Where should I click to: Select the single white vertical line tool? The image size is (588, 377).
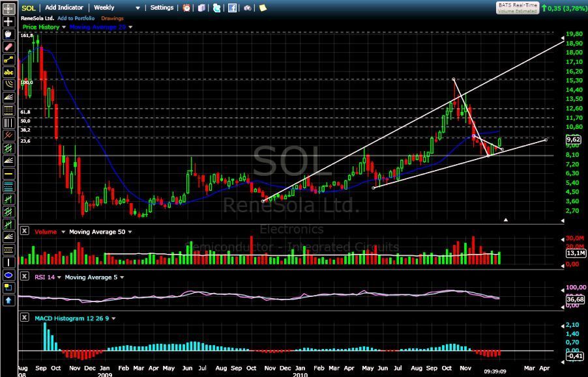(x=8, y=262)
